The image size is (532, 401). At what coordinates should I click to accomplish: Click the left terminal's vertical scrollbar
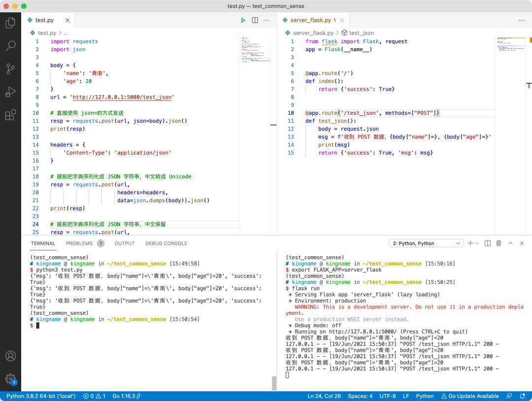274,383
